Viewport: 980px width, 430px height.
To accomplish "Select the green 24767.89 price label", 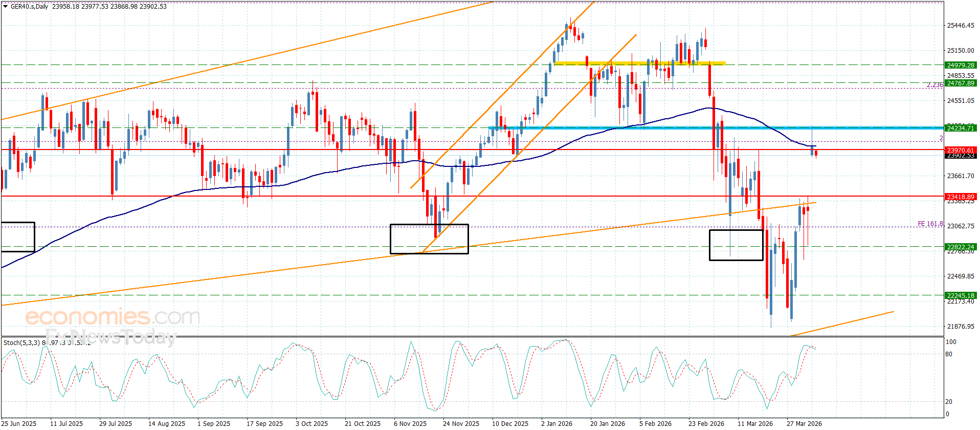I will coord(961,83).
